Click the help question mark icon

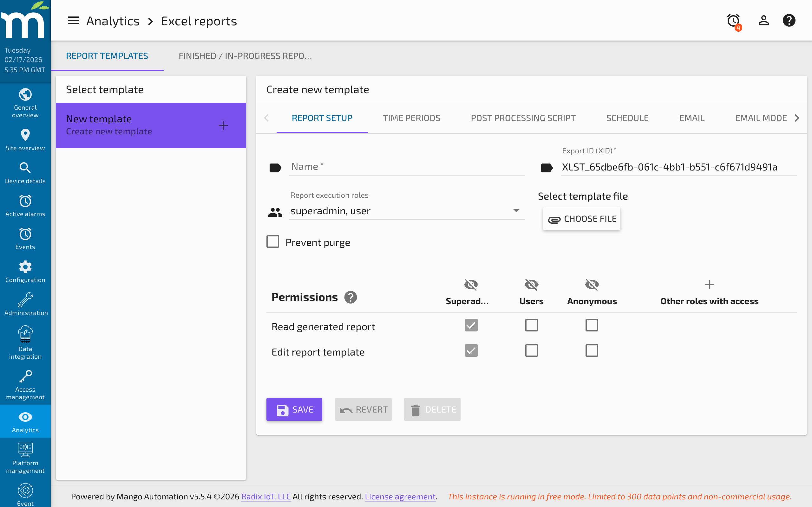coord(789,21)
